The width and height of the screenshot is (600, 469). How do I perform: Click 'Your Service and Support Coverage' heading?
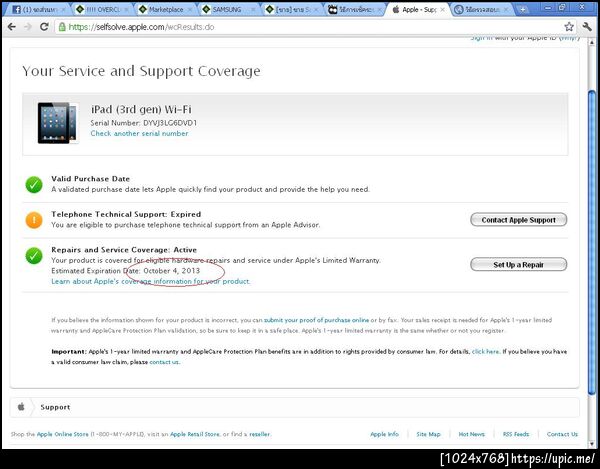pos(141,71)
